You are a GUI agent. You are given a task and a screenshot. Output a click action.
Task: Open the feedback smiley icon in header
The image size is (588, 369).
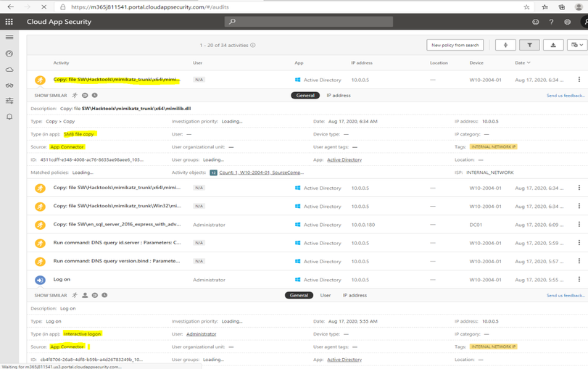point(536,22)
